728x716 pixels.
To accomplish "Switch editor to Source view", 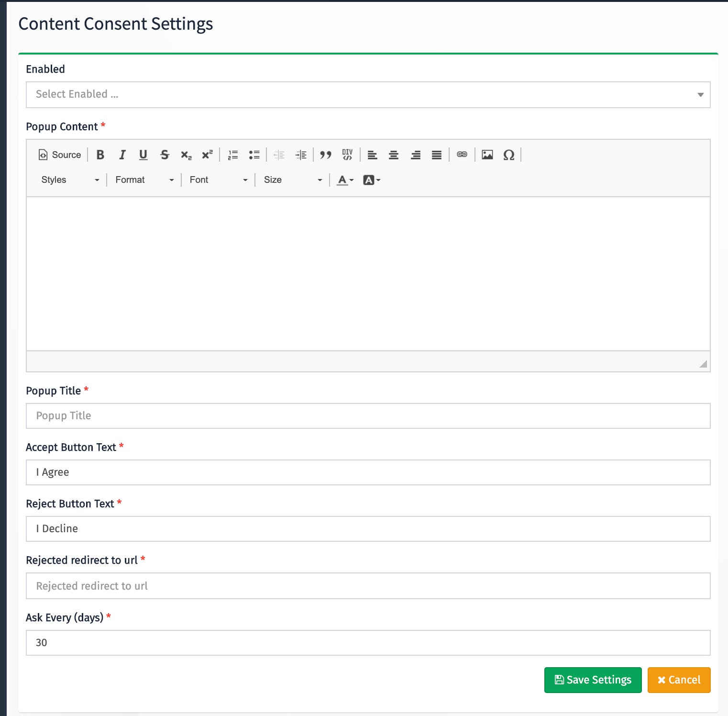I will pos(59,155).
